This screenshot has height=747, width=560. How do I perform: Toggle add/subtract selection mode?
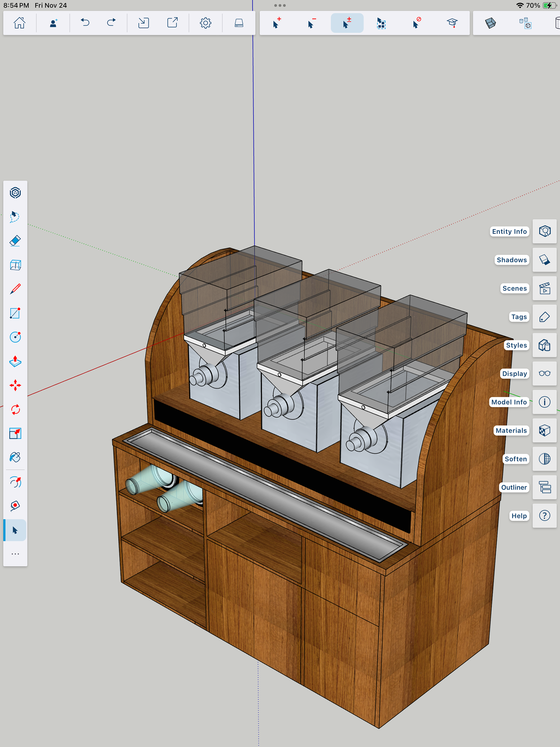(347, 23)
